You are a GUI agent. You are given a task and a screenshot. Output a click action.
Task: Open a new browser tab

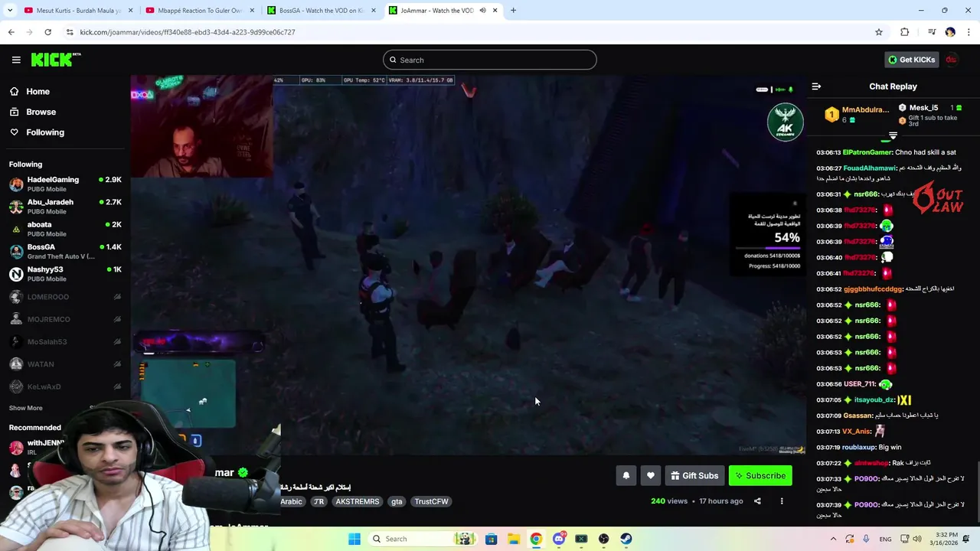coord(513,11)
